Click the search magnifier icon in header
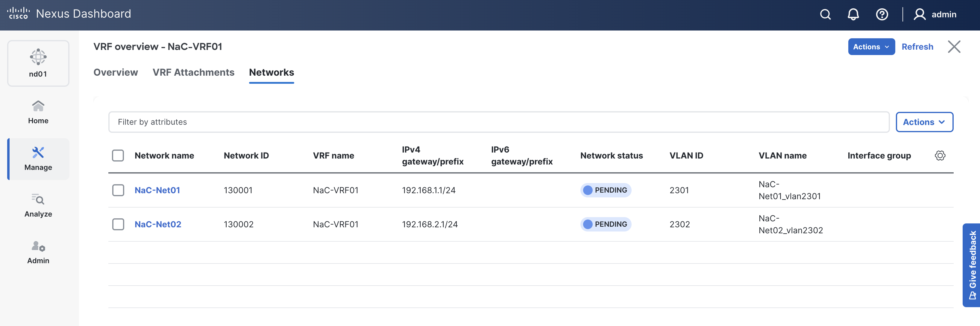980x326 pixels. [x=825, y=14]
